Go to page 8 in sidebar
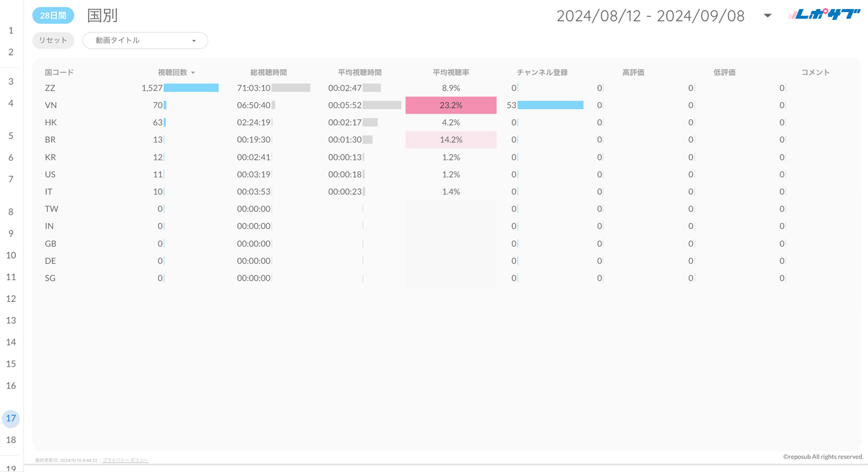 coord(11,212)
